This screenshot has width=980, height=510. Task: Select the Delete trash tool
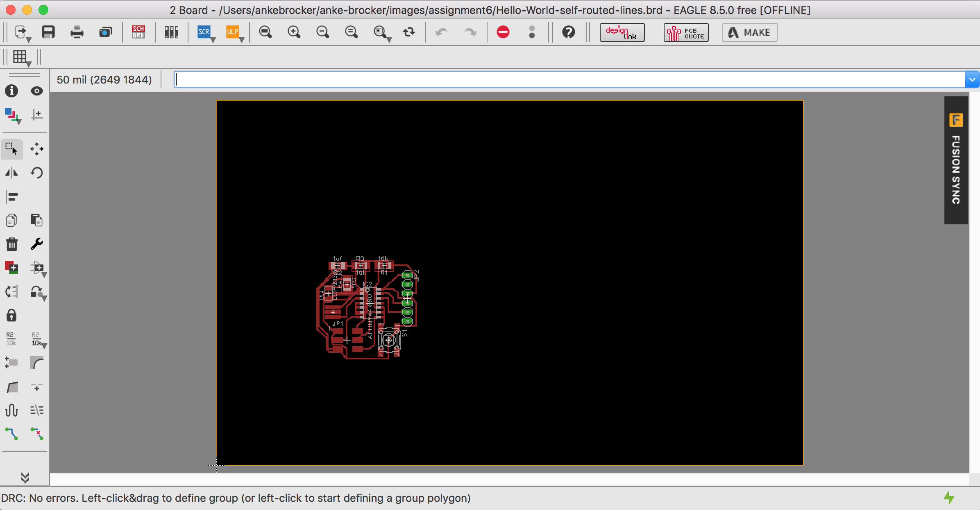11,244
